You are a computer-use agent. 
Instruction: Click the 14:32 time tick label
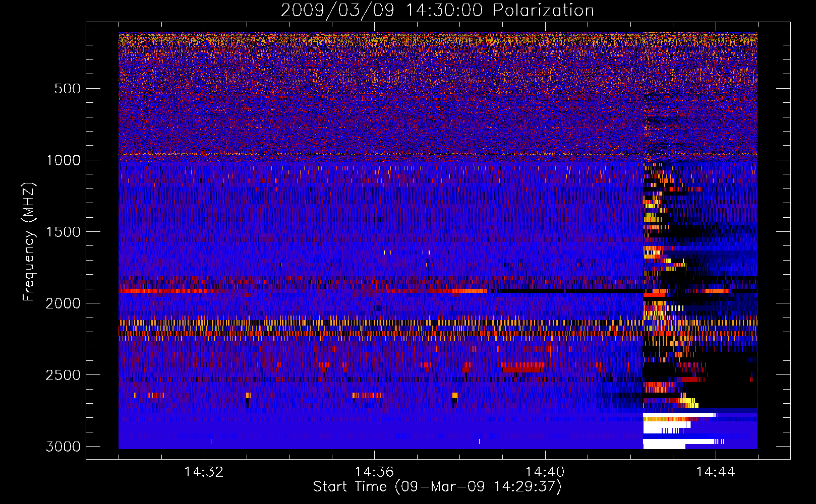204,472
